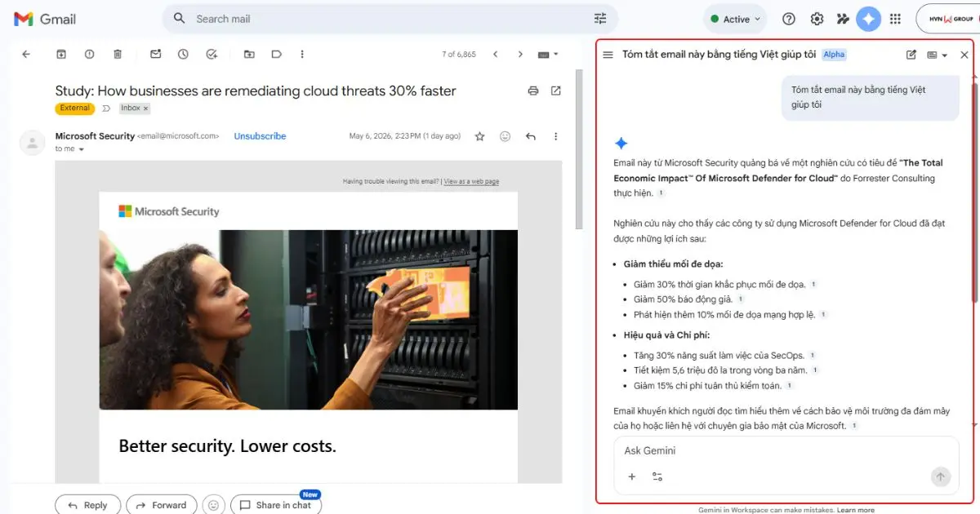Viewport: 980px width, 514px height.
Task: Go to the older email arrow
Action: click(x=520, y=55)
